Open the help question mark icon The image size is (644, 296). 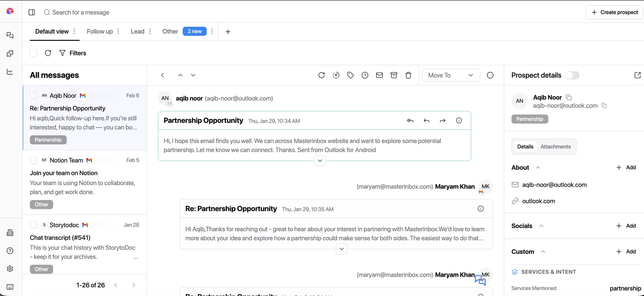tap(10, 251)
